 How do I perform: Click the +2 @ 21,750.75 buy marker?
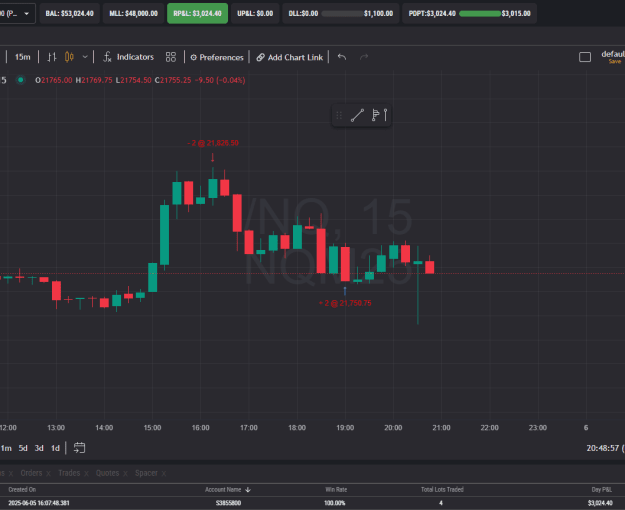345,303
